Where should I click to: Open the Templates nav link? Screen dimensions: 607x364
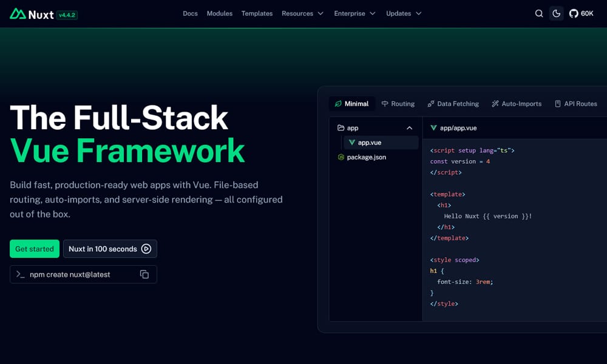pyautogui.click(x=257, y=13)
